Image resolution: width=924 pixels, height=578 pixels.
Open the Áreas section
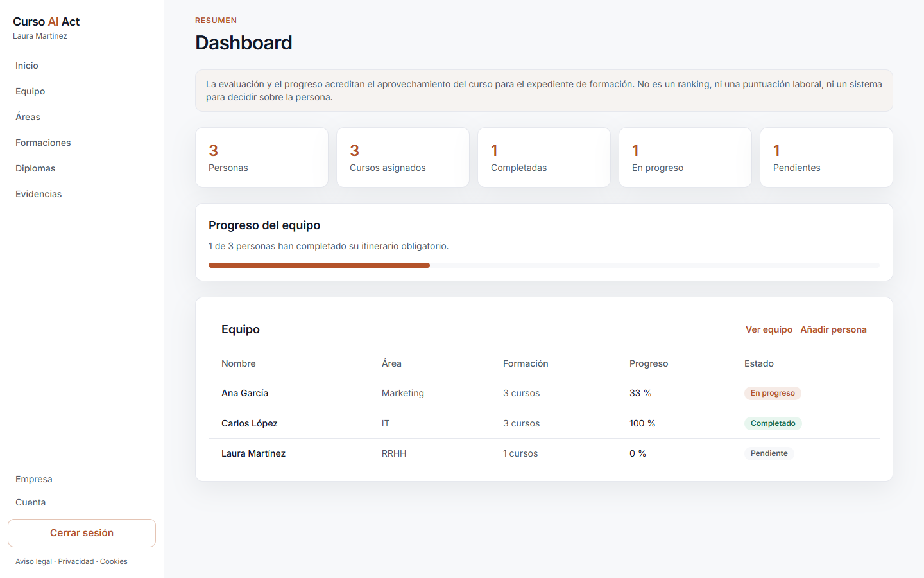28,117
